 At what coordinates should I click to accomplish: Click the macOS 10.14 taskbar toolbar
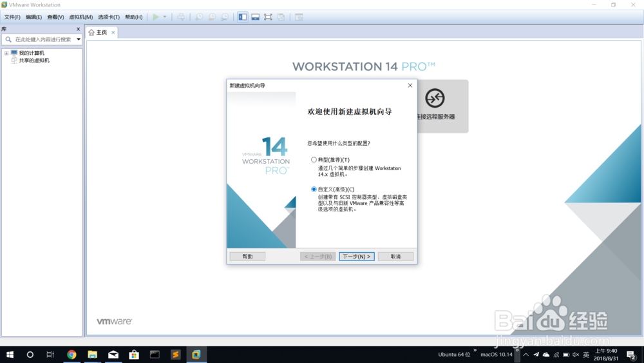pyautogui.click(x=497, y=355)
